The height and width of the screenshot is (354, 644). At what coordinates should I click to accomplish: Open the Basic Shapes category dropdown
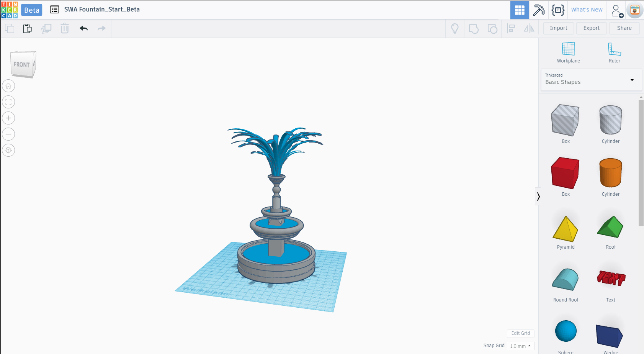(591, 80)
